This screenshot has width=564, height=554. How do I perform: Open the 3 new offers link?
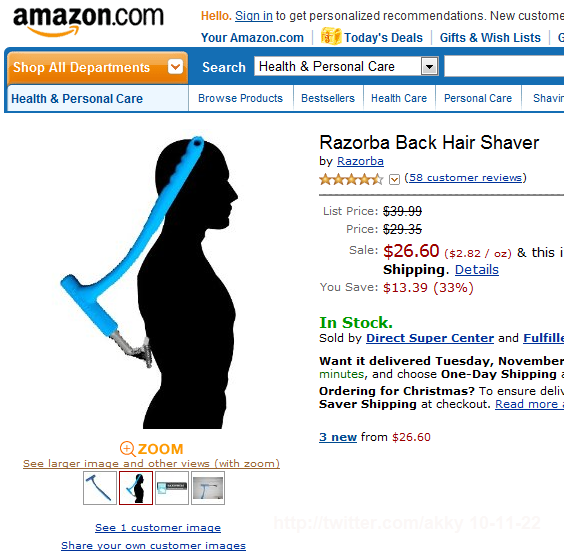[x=338, y=437]
